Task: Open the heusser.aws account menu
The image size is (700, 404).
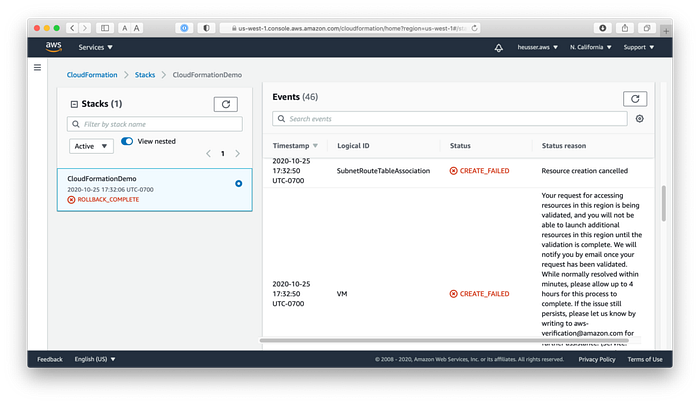Action: pos(538,47)
